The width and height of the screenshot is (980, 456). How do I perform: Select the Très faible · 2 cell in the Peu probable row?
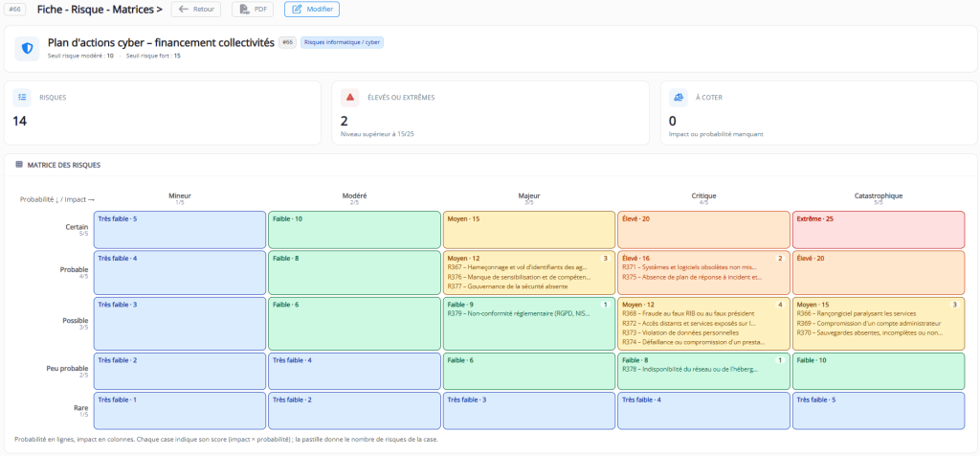pos(180,371)
